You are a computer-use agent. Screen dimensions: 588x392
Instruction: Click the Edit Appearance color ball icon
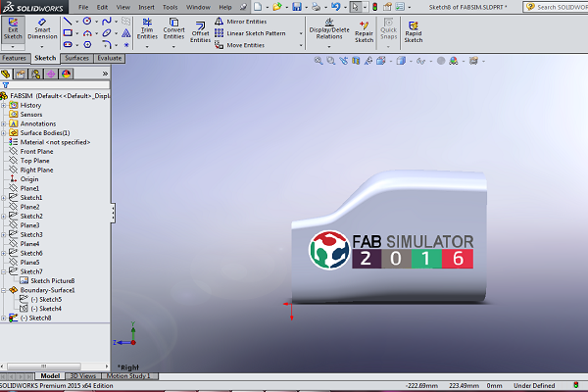click(454, 61)
